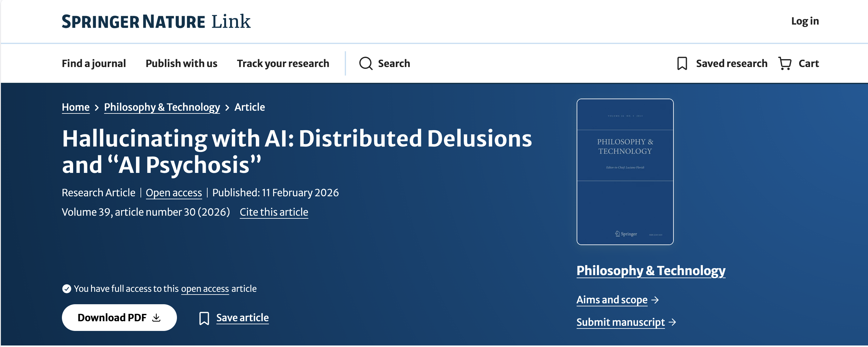Open Philosophy & Technology breadcrumb link

[162, 107]
